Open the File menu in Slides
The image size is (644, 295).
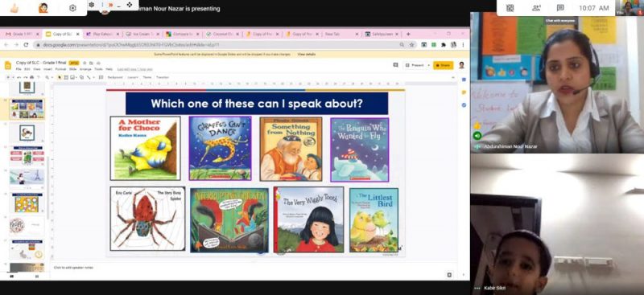[x=19, y=69]
